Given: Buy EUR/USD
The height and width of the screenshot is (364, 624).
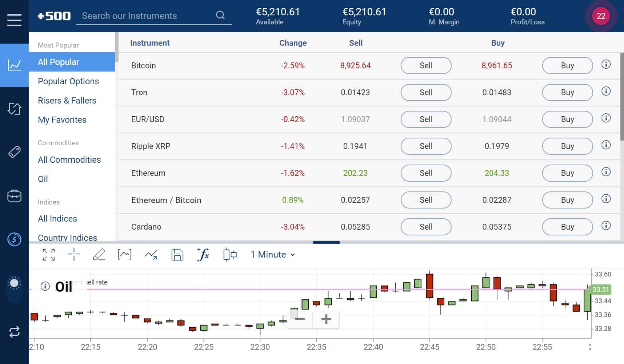Looking at the screenshot, I should pos(567,120).
